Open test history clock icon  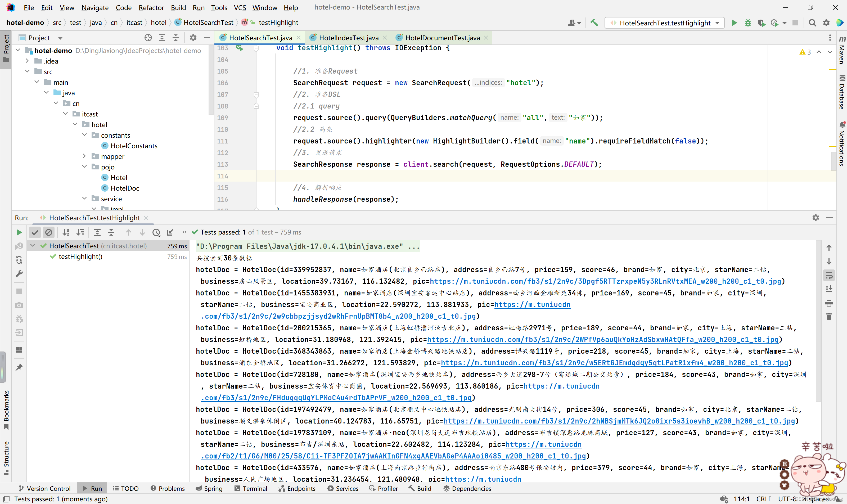point(156,233)
